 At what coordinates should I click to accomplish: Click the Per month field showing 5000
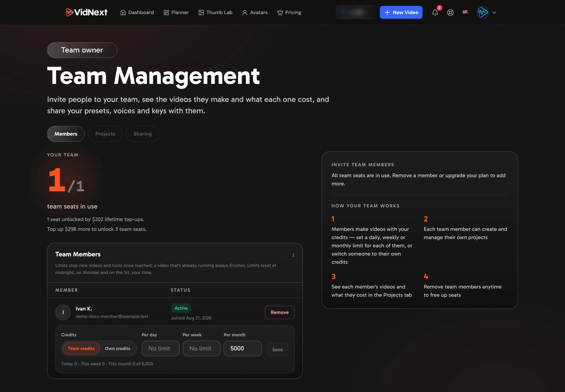[242, 348]
